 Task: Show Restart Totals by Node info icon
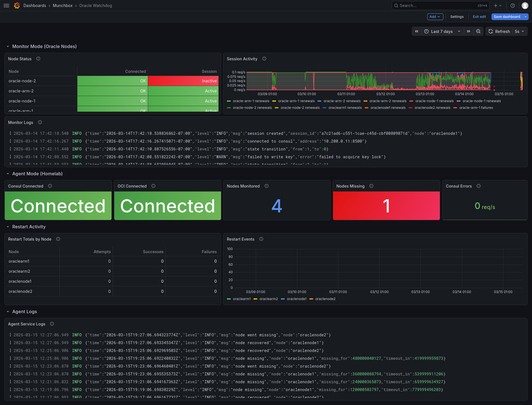(58, 239)
